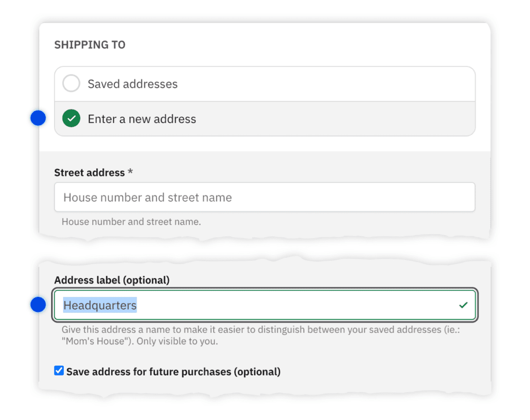Click the green validation checkmark in Address label
Viewport: 530px width, 420px height.
coord(463,305)
